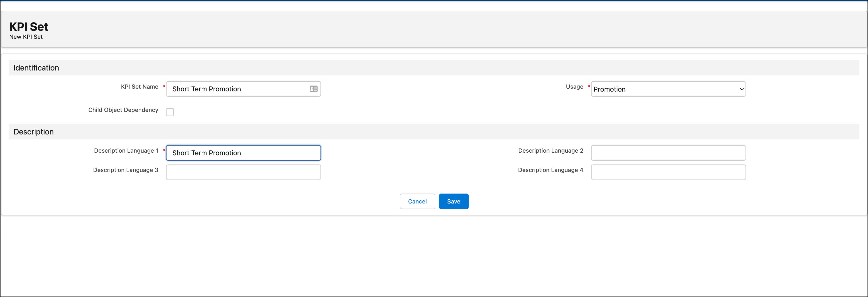Enable the Child Object Dependency checkbox
The image size is (868, 297).
pos(170,112)
